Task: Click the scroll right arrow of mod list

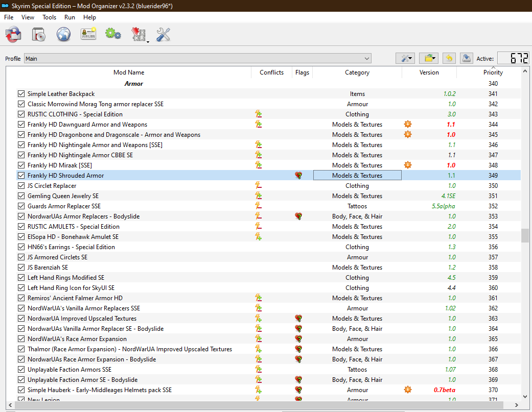Action: click(x=516, y=405)
